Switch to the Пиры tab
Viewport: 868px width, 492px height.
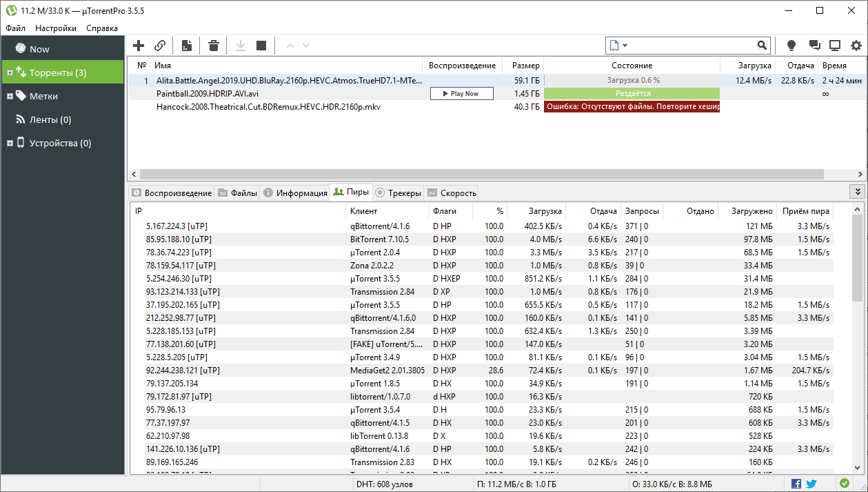point(351,192)
